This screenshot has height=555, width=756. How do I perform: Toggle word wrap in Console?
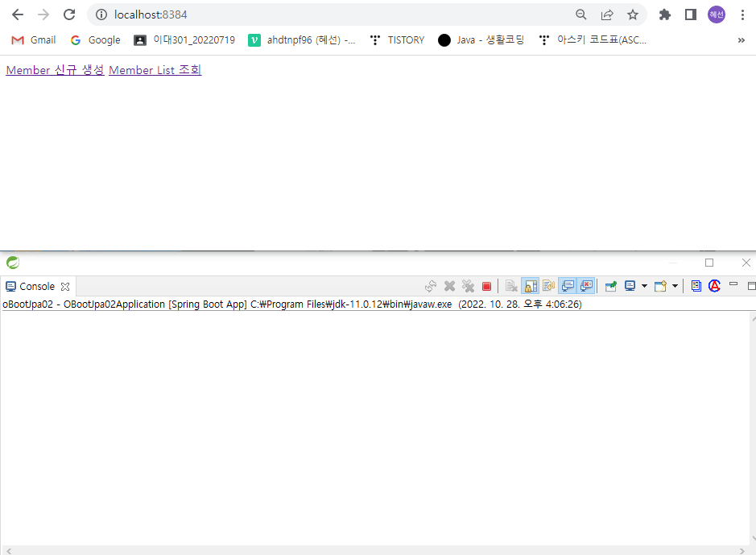click(548, 287)
